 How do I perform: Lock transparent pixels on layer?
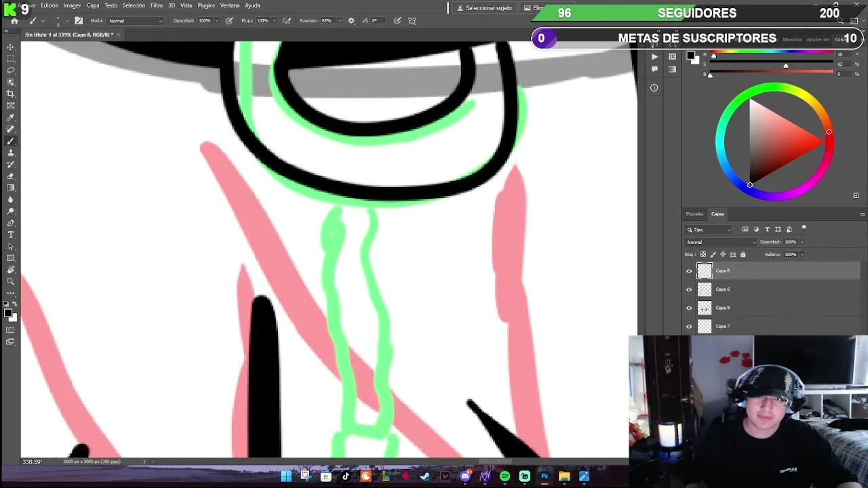click(703, 255)
